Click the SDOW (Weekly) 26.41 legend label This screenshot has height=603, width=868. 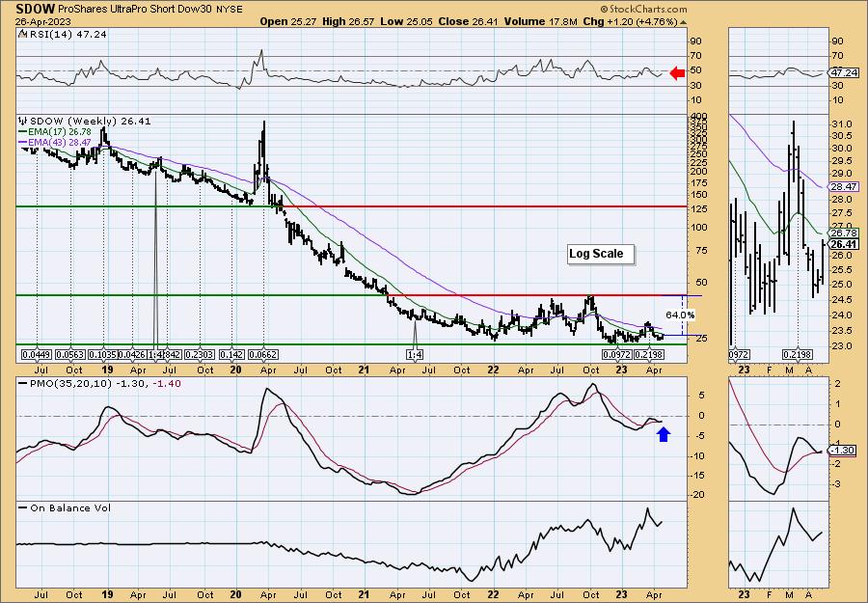point(90,121)
